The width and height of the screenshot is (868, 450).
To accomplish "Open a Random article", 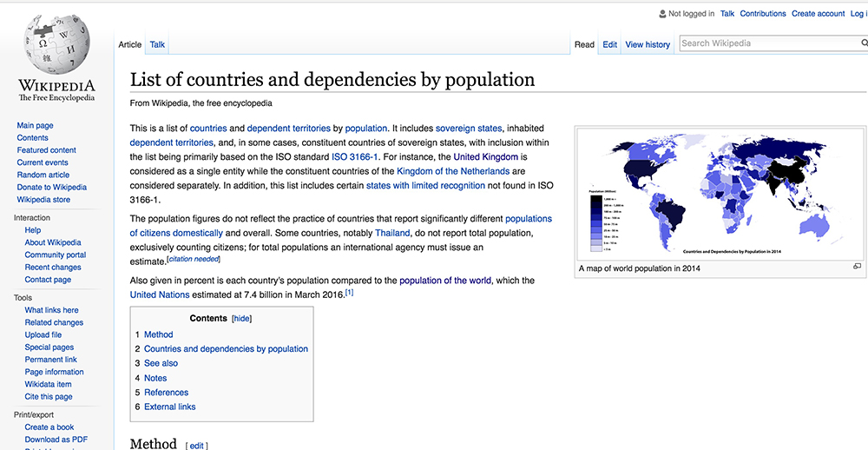I will [43, 175].
